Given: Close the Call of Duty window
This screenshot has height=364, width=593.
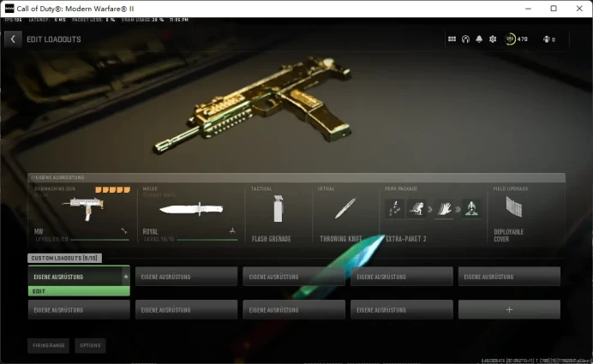Looking at the screenshot, I should (579, 9).
